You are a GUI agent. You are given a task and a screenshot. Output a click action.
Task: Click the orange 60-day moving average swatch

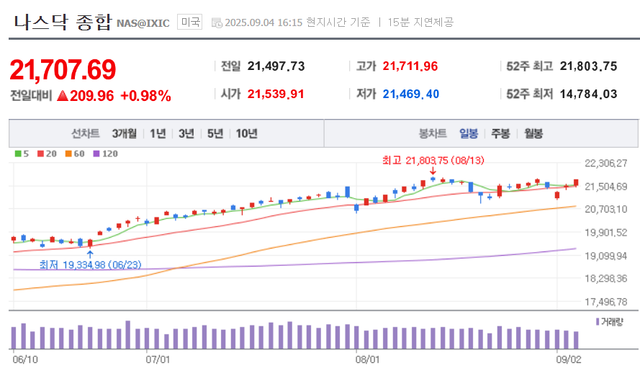[68, 154]
